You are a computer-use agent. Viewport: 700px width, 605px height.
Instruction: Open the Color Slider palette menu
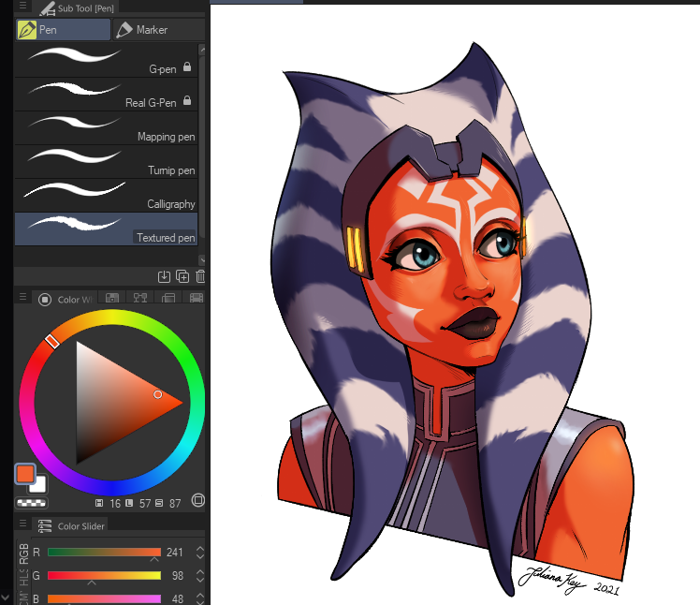pos(22,524)
